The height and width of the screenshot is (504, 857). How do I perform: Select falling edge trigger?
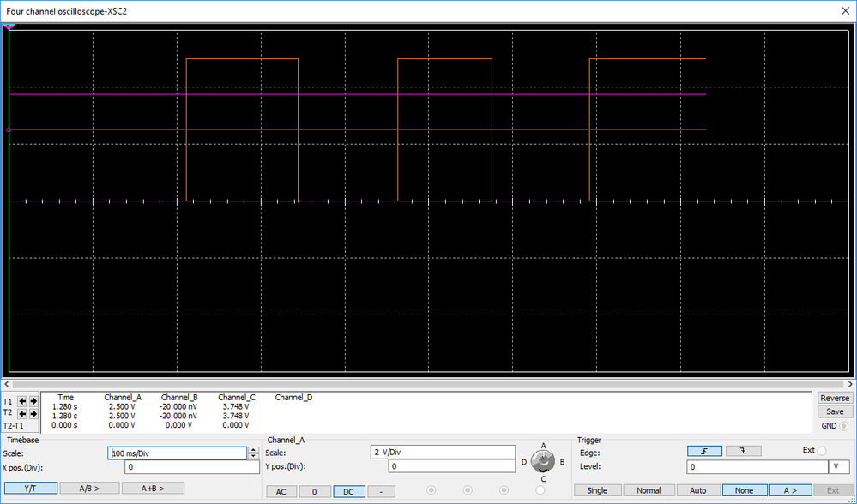(x=743, y=451)
